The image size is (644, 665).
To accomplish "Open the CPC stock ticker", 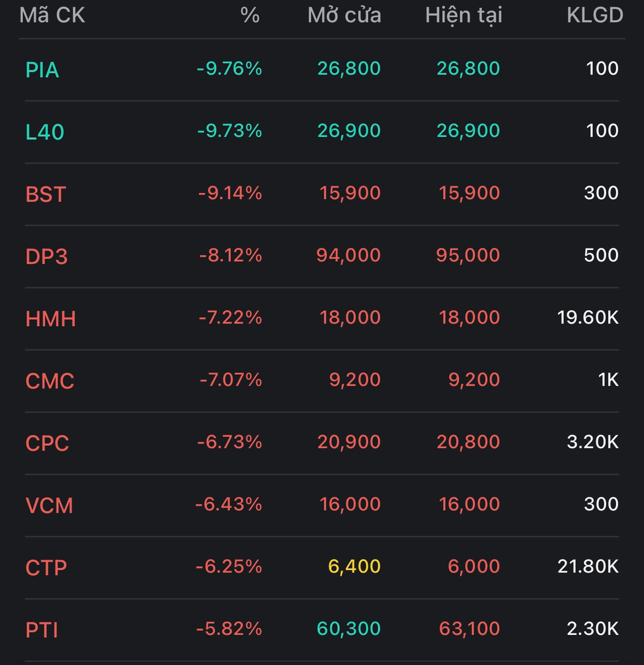I will click(47, 444).
